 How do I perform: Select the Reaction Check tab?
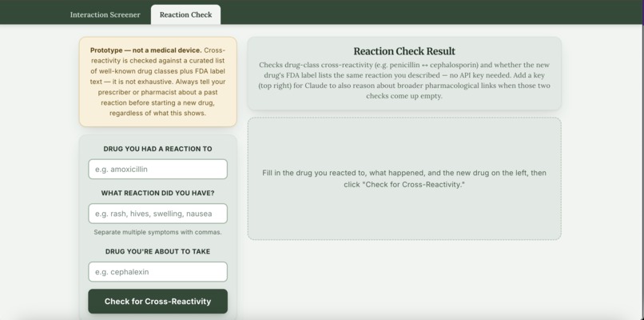(185, 15)
